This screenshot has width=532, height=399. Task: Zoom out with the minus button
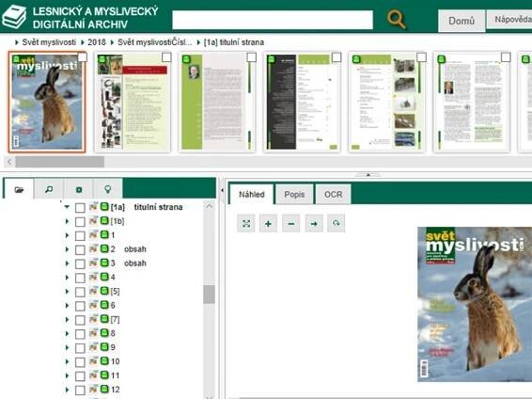point(291,223)
